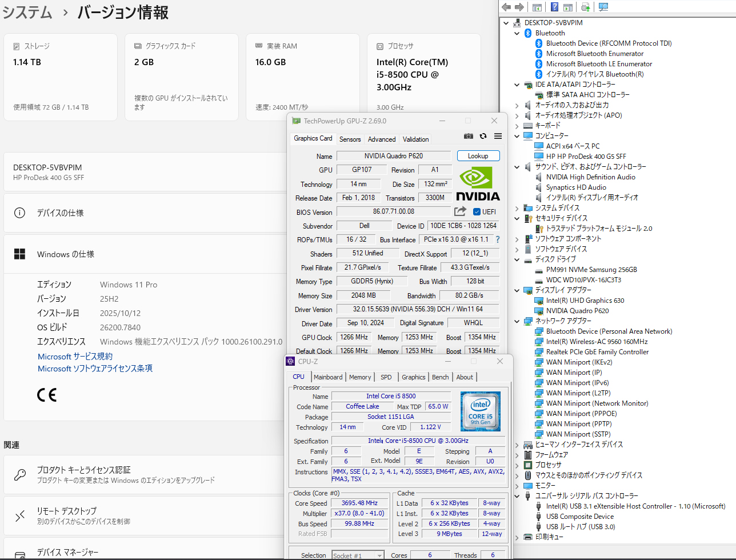
Task: Click the NVIDIA logo in GPU-Z
Action: click(x=478, y=183)
